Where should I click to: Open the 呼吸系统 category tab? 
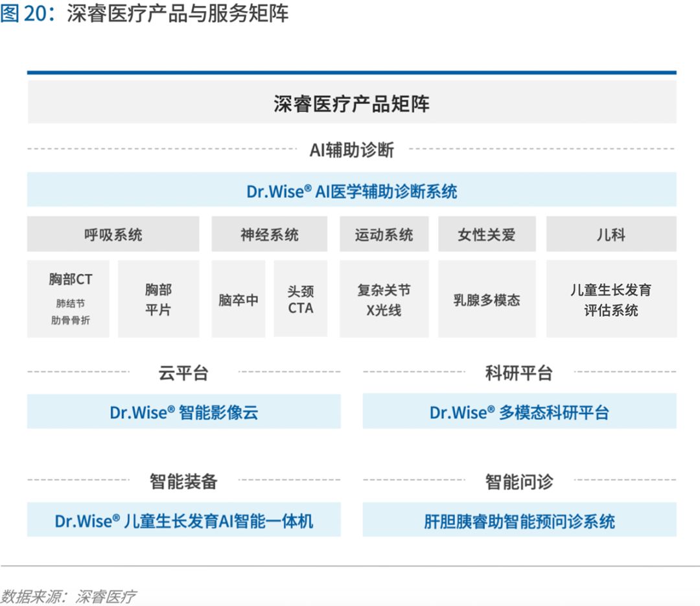pyautogui.click(x=113, y=234)
